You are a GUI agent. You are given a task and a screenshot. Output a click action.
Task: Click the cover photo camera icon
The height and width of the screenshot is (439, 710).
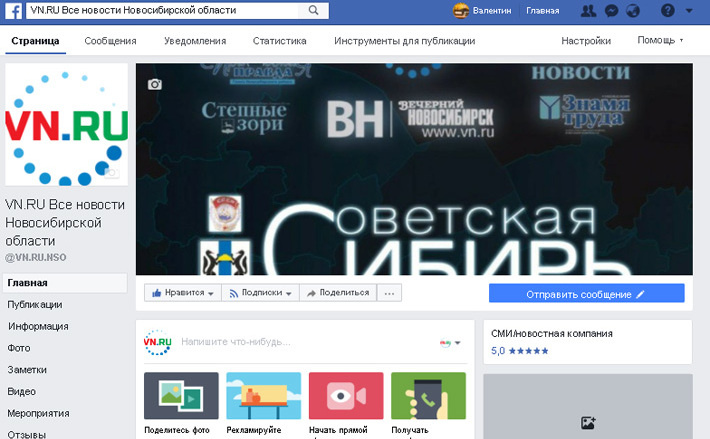click(x=154, y=84)
